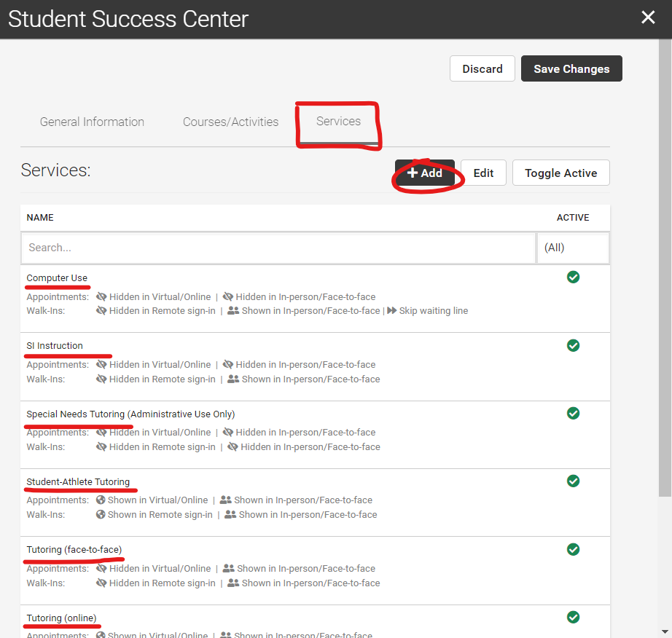Click Computer Use appointments hidden In-person icon
Image resolution: width=672 pixels, height=638 pixels.
click(228, 296)
